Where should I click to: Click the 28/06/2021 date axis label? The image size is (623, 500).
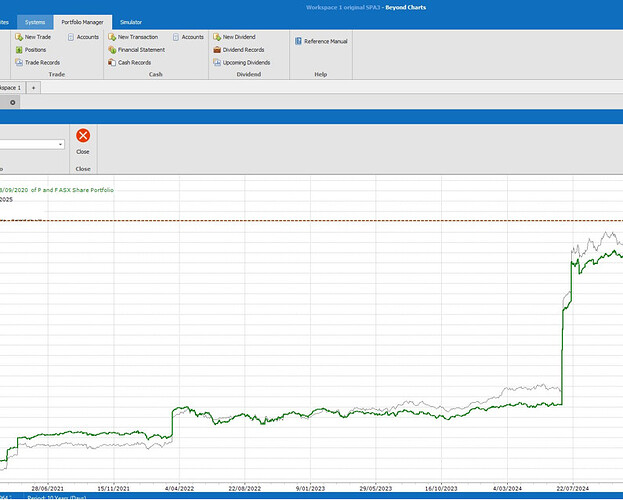click(48, 488)
